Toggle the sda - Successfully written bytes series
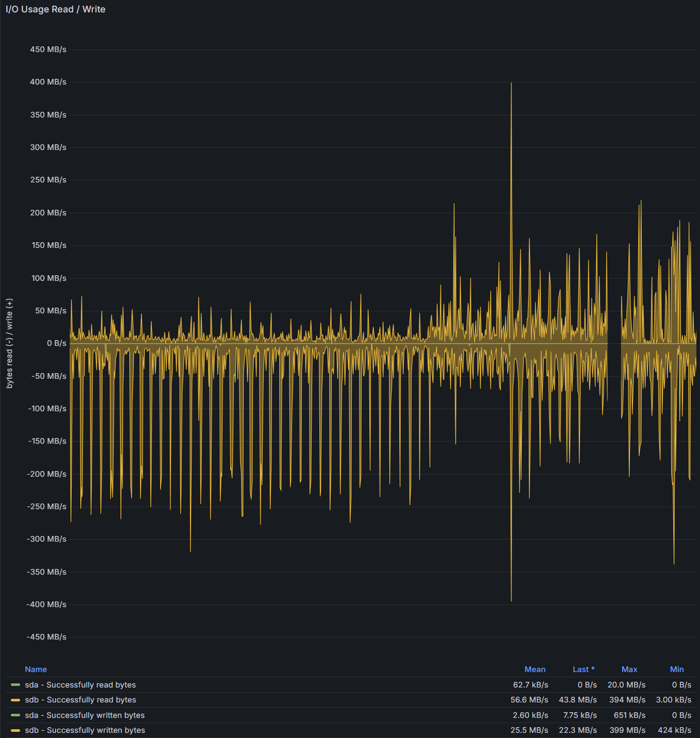Image resolution: width=700 pixels, height=738 pixels. (85, 715)
